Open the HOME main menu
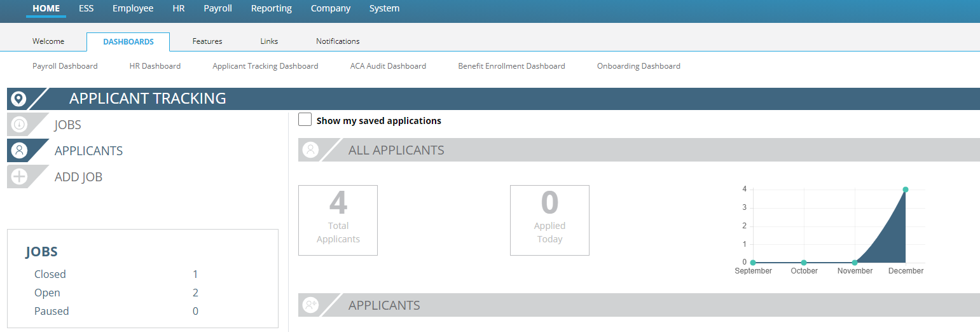Viewport: 980px width, 332px height. pyautogui.click(x=46, y=8)
